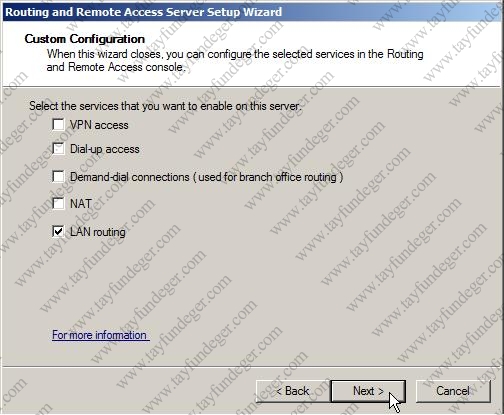Cancel the setup wizard
Viewport: 504px width, 415px height.
click(x=453, y=391)
